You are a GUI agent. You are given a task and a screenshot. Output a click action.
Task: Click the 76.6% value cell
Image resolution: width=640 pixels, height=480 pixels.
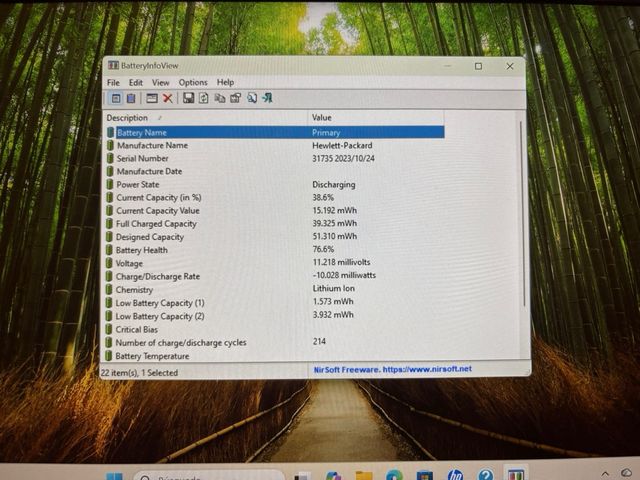(x=323, y=249)
